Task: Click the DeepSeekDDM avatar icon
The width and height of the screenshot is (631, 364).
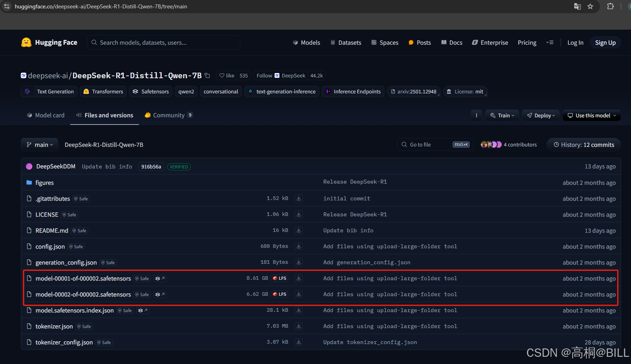Action: click(29, 166)
